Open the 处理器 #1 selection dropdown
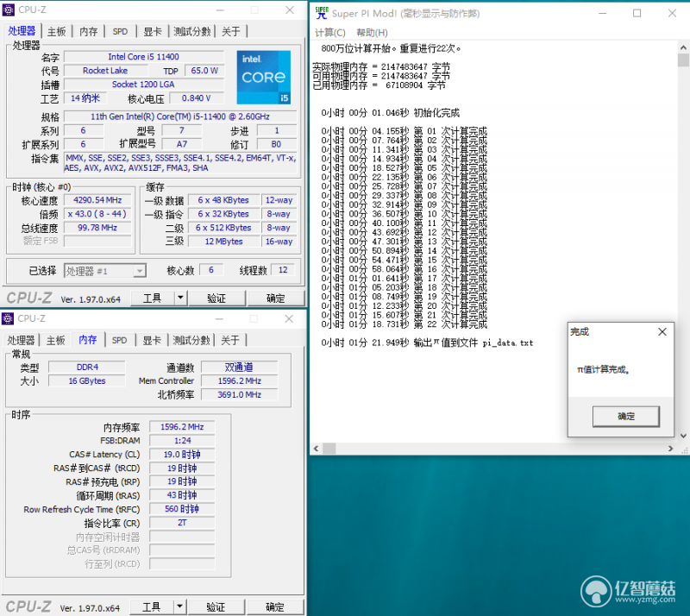Image resolution: width=690 pixels, height=616 pixels. click(105, 271)
